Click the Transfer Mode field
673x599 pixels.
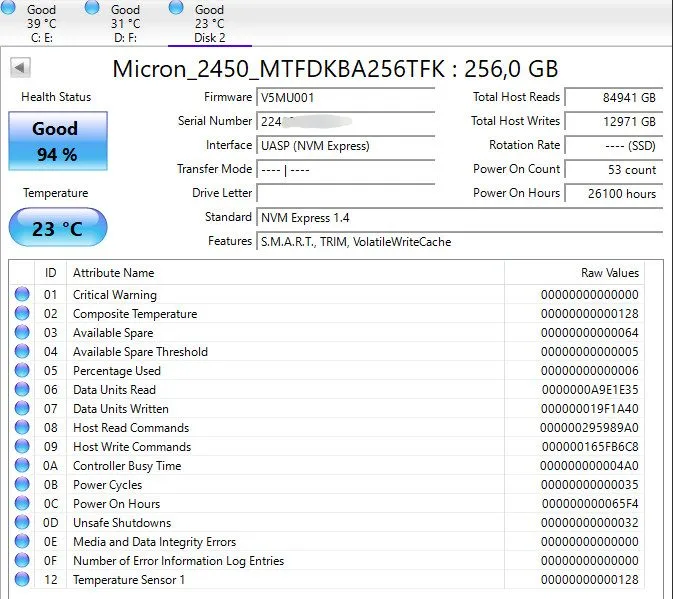[x=346, y=169]
